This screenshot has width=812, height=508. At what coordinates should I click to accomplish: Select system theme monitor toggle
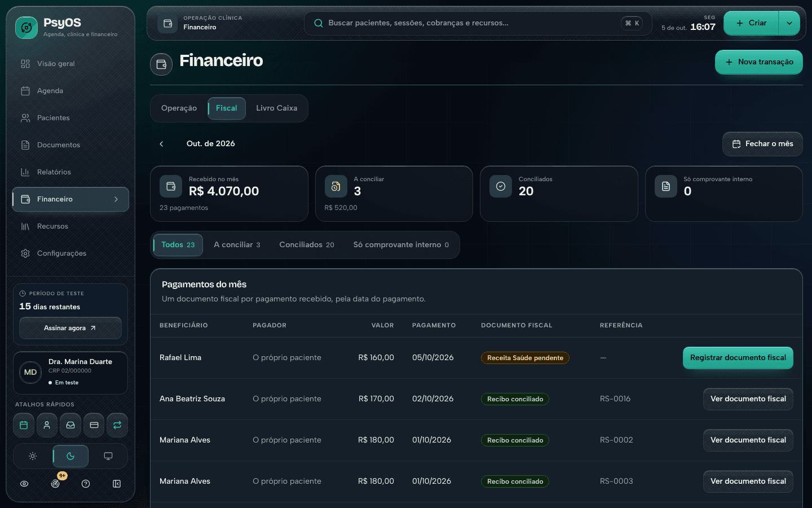[x=108, y=456]
